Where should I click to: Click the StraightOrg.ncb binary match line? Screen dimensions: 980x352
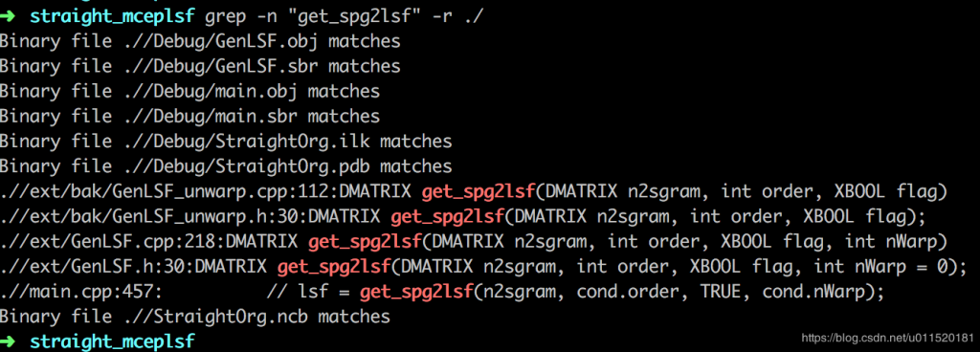(195, 317)
